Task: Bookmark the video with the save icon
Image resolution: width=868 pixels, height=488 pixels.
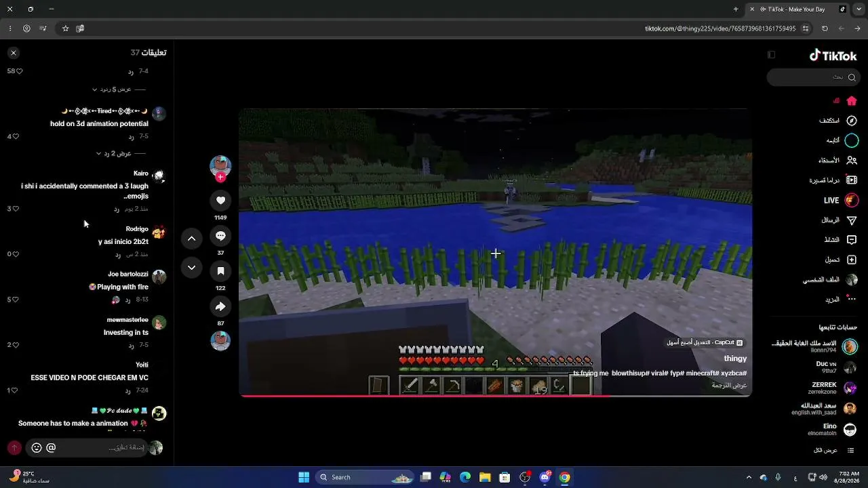Action: pos(220,270)
